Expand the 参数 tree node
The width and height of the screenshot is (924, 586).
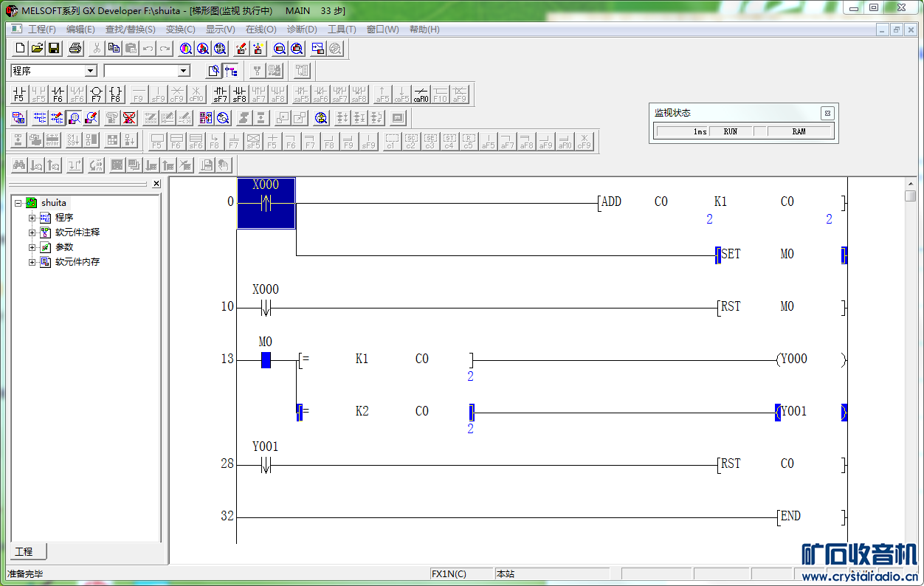point(32,247)
